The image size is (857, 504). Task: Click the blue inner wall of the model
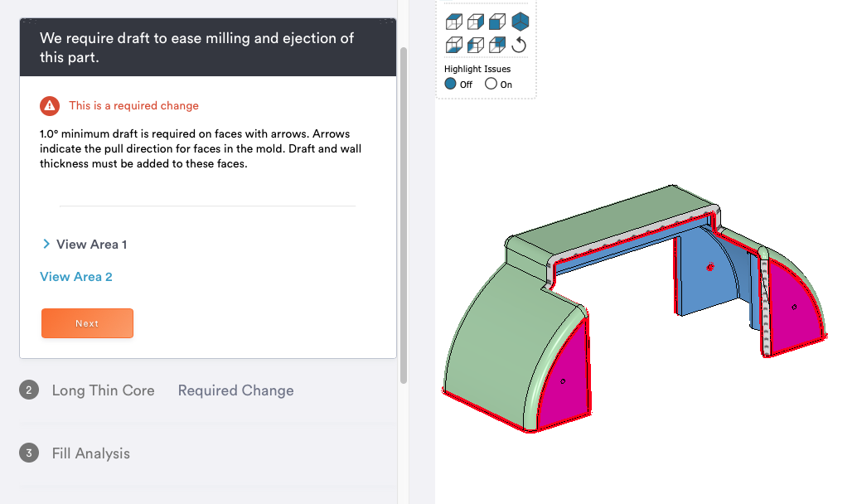point(705,274)
